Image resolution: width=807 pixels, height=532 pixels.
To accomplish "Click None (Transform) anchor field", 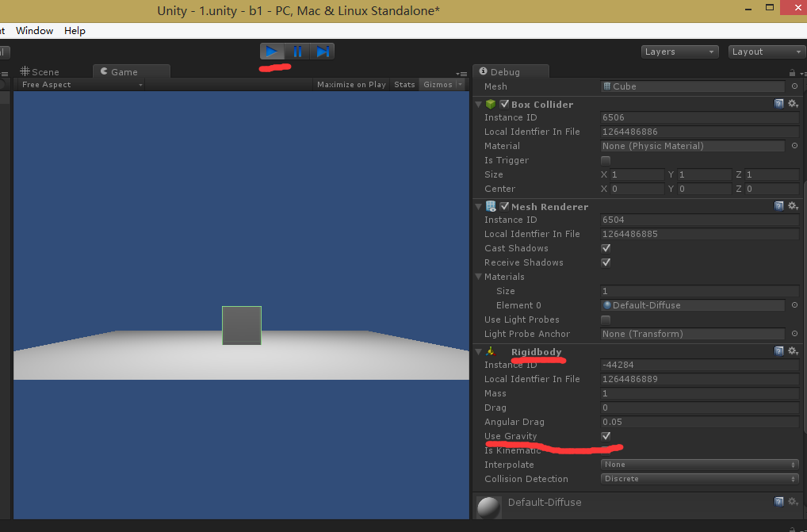I will (693, 334).
